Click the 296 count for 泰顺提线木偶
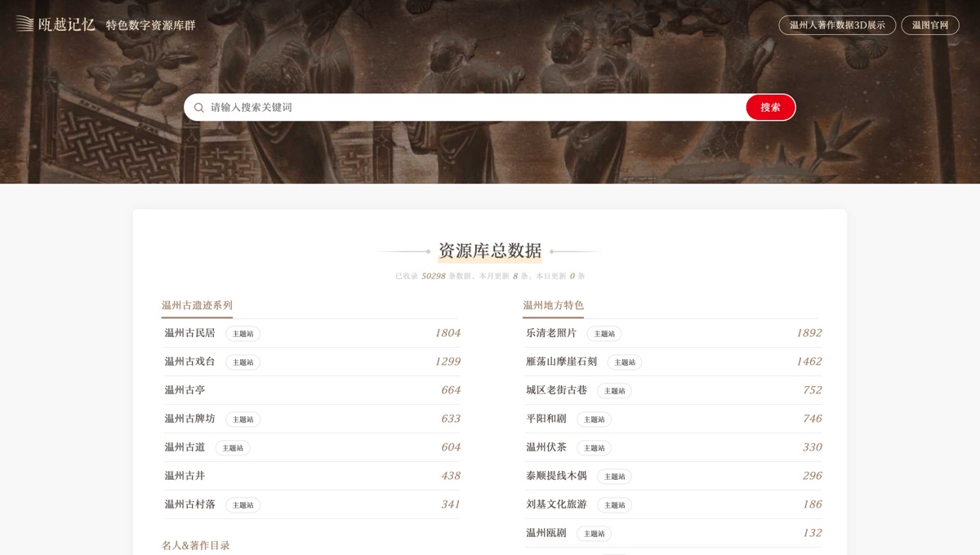Viewport: 980px width, 555px height. click(813, 476)
